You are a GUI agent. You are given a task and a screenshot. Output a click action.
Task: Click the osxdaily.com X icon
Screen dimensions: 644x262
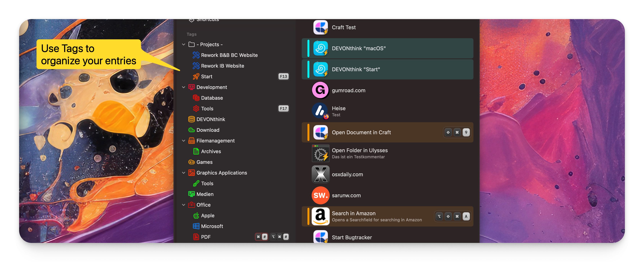(x=320, y=174)
